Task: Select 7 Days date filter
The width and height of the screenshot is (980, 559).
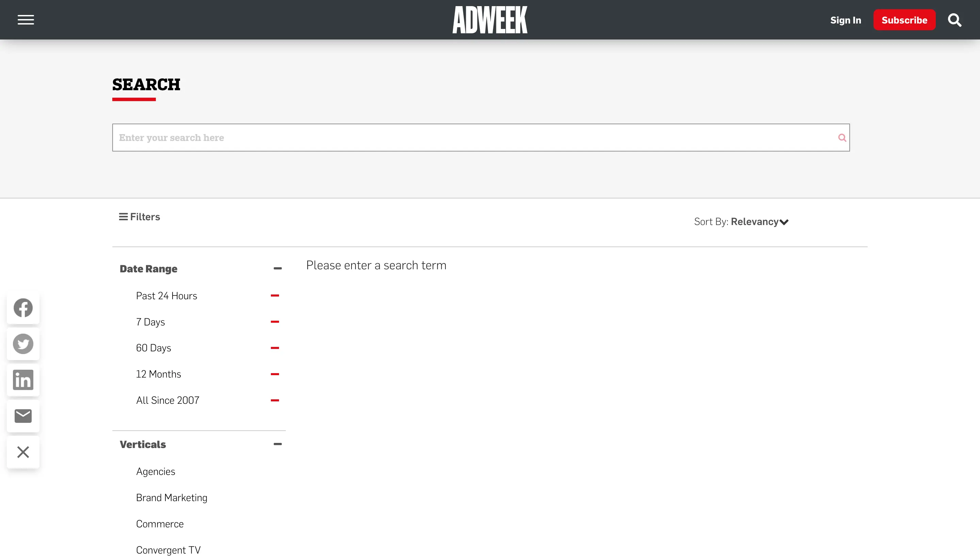Action: [x=150, y=322]
